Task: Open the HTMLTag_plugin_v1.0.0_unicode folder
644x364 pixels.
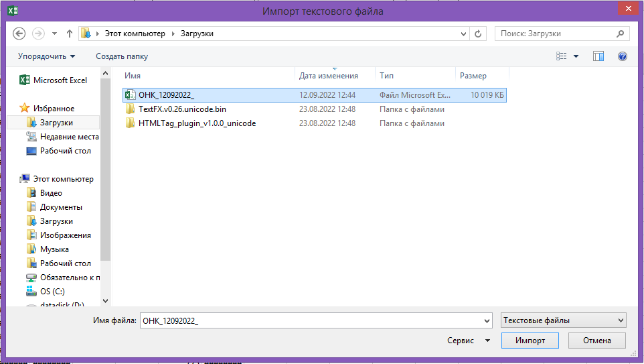Action: [197, 123]
